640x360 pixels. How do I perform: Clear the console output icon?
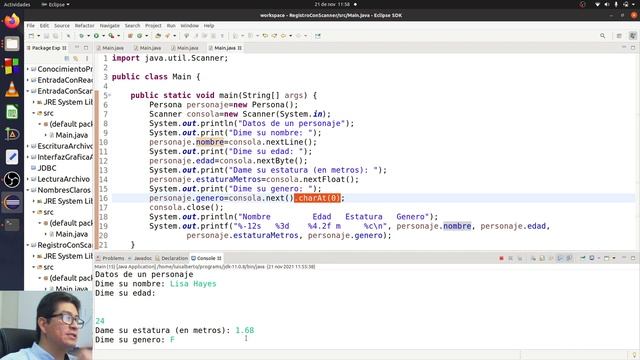[533, 258]
